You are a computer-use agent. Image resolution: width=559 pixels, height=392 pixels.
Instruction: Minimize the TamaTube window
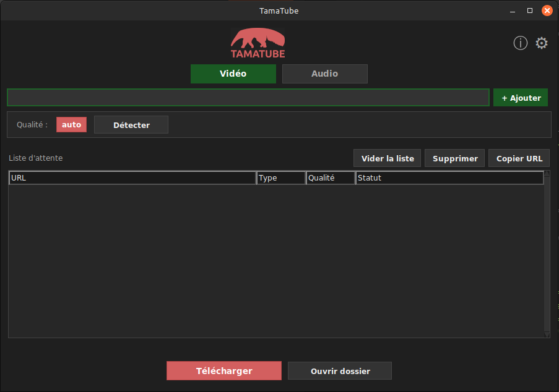coord(513,11)
